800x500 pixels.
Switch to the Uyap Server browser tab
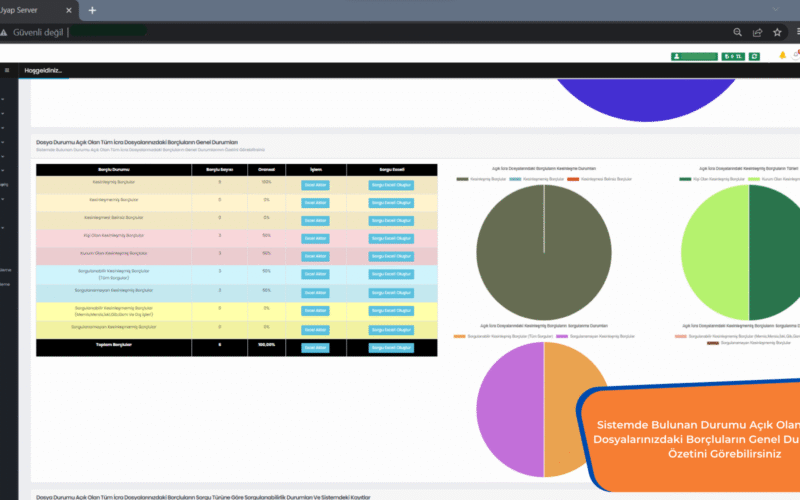30,10
